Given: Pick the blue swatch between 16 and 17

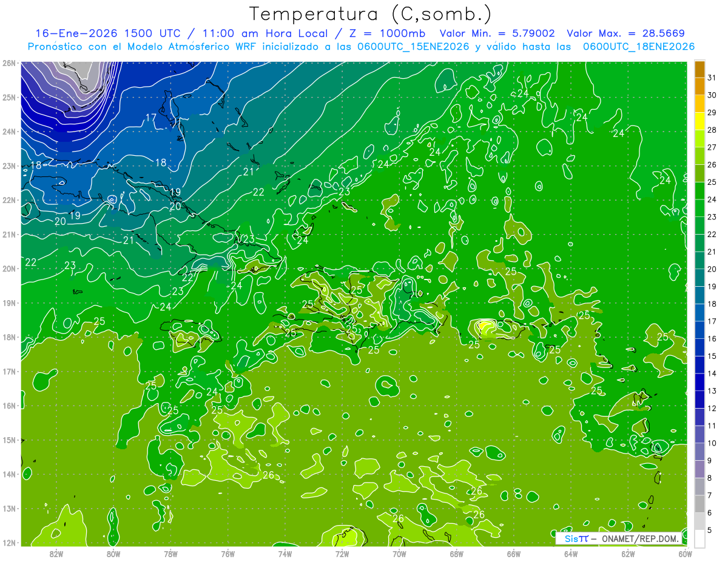Looking at the screenshot, I should [699, 330].
